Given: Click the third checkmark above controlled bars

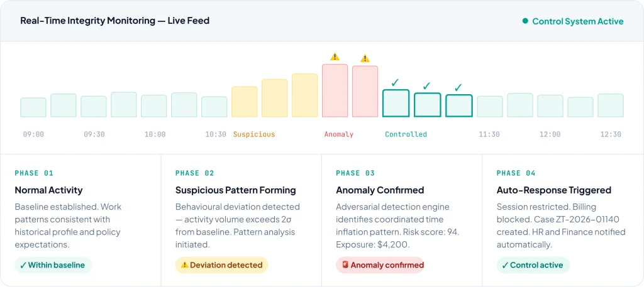Looking at the screenshot, I should (x=458, y=87).
